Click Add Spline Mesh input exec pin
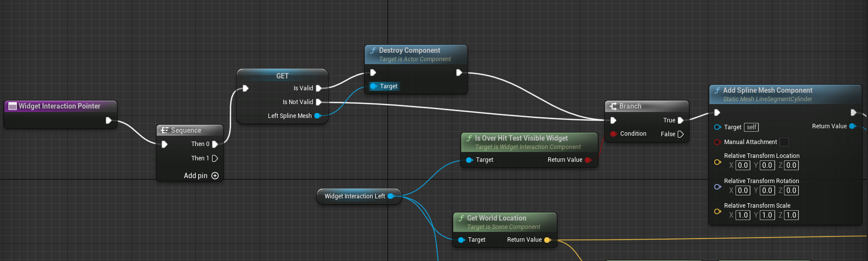 pos(717,112)
